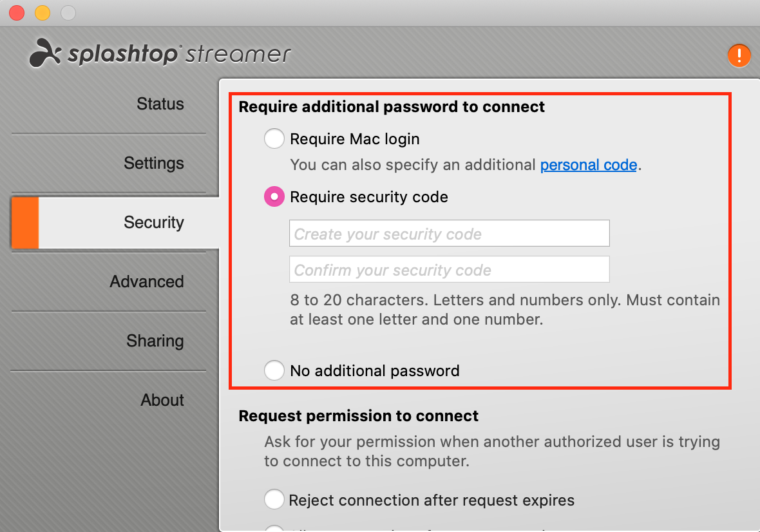Click the gray disabled zoom window button
This screenshot has width=760, height=532.
pyautogui.click(x=68, y=12)
